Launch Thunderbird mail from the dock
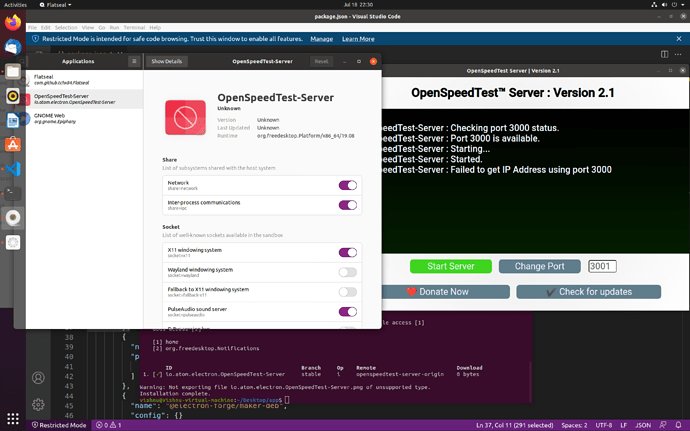The width and height of the screenshot is (690, 431). [13, 47]
